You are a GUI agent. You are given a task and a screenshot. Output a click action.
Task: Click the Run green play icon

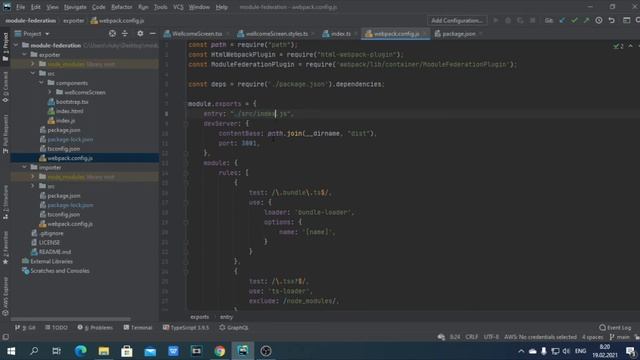[x=496, y=20]
